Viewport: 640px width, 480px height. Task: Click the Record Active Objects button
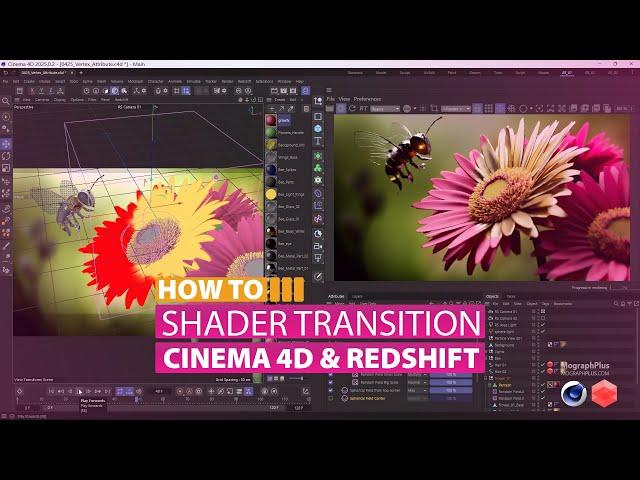(180, 391)
